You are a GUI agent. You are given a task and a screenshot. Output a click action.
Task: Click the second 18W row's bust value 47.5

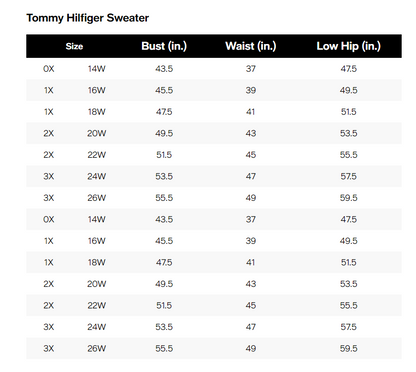click(164, 262)
